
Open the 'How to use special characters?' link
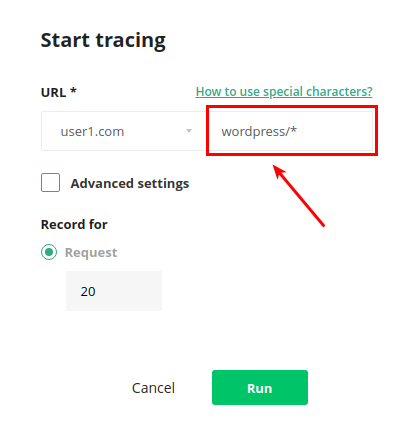tap(284, 92)
